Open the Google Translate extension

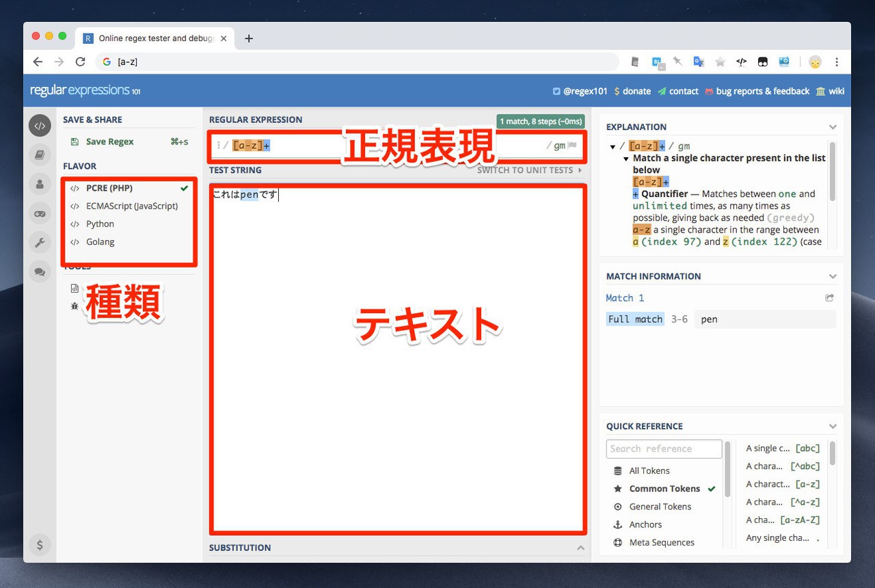click(x=699, y=62)
